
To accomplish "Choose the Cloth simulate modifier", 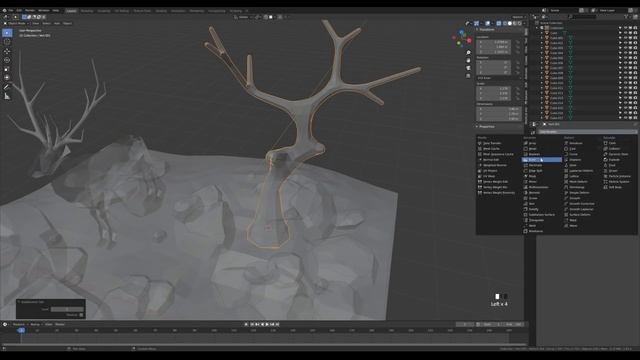I will tap(612, 143).
